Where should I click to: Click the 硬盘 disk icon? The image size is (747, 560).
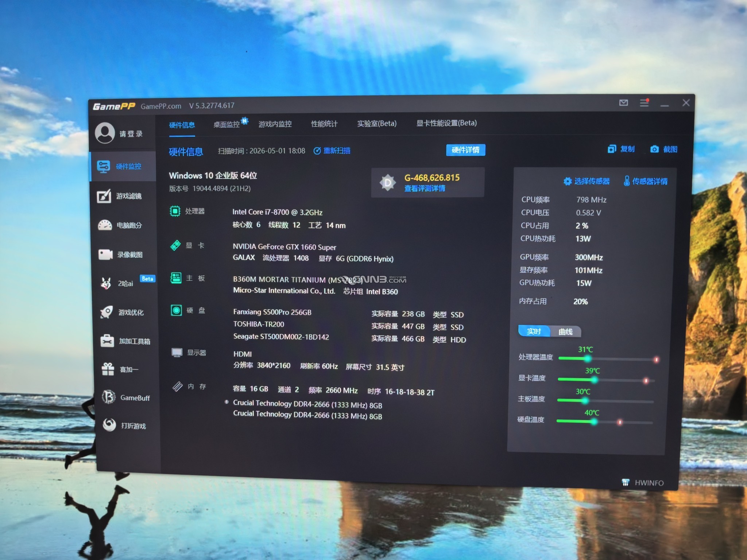176,310
